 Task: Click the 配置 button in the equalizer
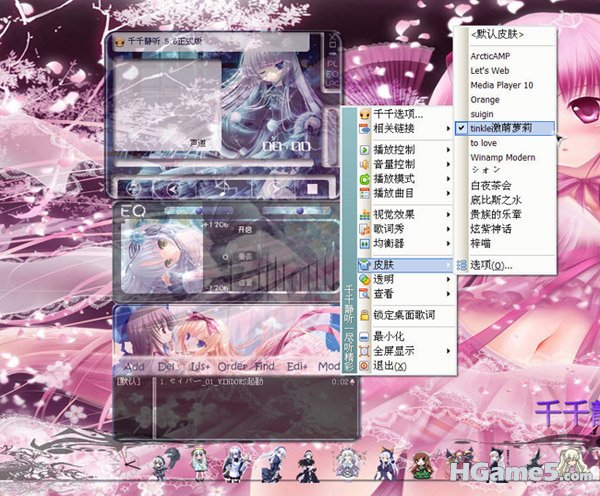[x=245, y=283]
